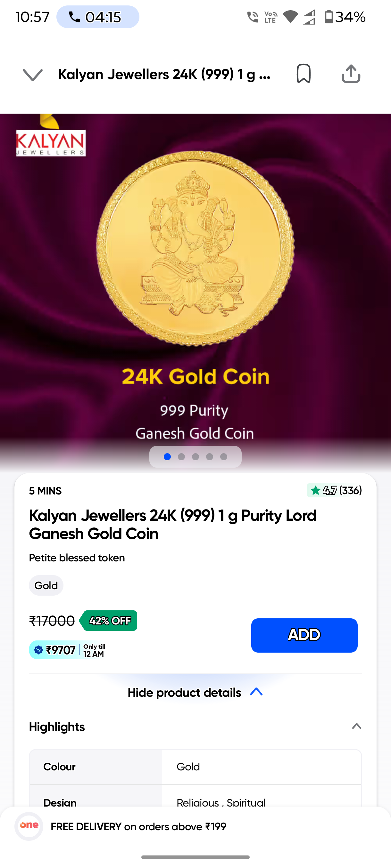391x868 pixels.
Task: Select the second image carousel dot
Action: pos(181,457)
